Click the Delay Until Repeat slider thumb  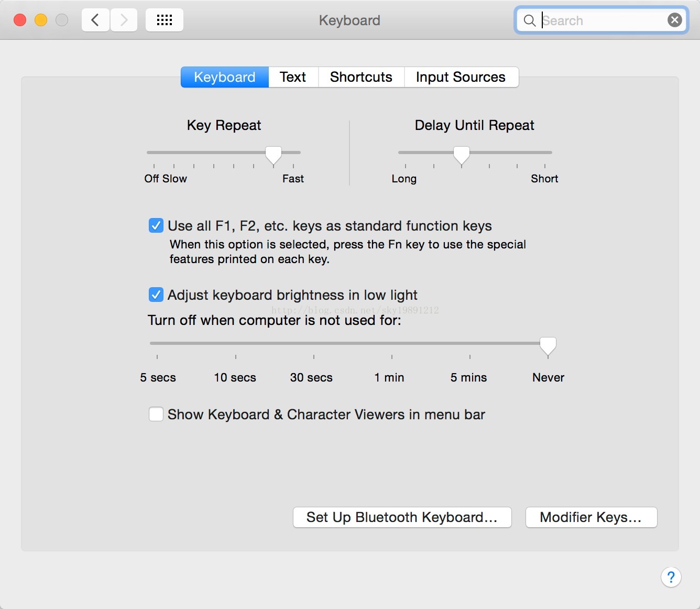point(462,156)
